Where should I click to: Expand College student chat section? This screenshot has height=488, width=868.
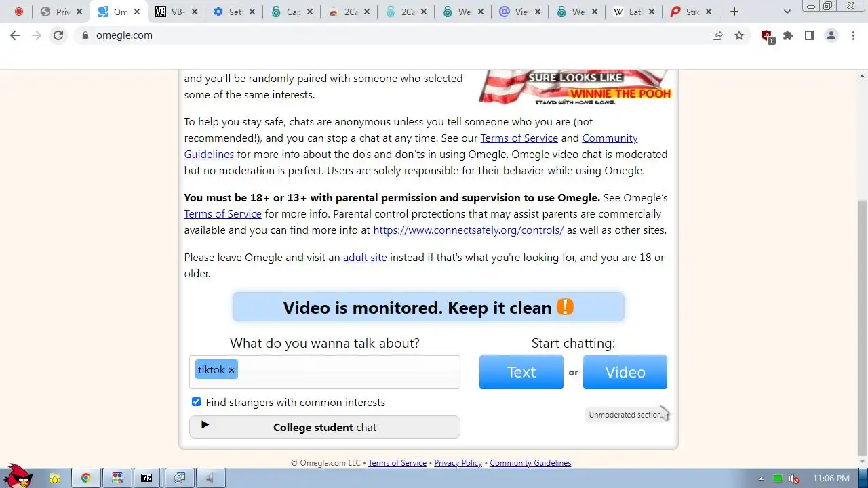click(324, 427)
